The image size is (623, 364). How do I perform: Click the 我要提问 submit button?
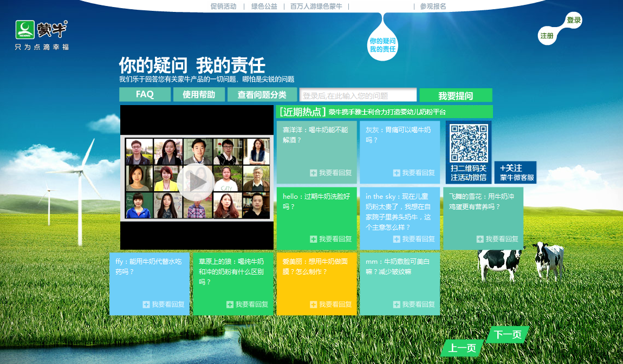[456, 95]
